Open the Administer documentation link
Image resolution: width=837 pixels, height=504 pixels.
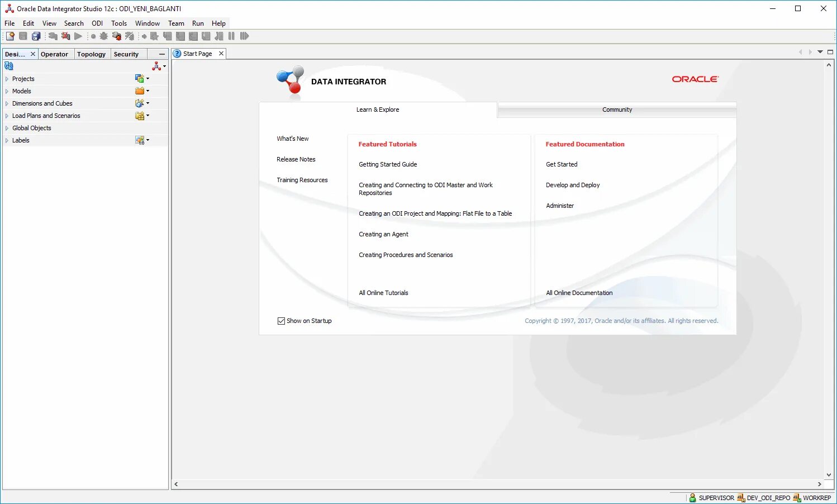click(x=560, y=206)
